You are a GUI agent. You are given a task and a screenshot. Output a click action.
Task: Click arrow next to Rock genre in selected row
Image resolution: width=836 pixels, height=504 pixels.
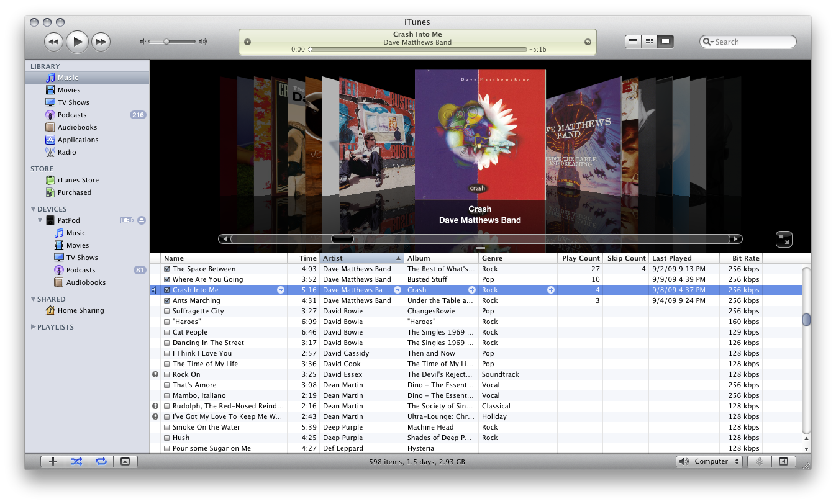click(551, 290)
